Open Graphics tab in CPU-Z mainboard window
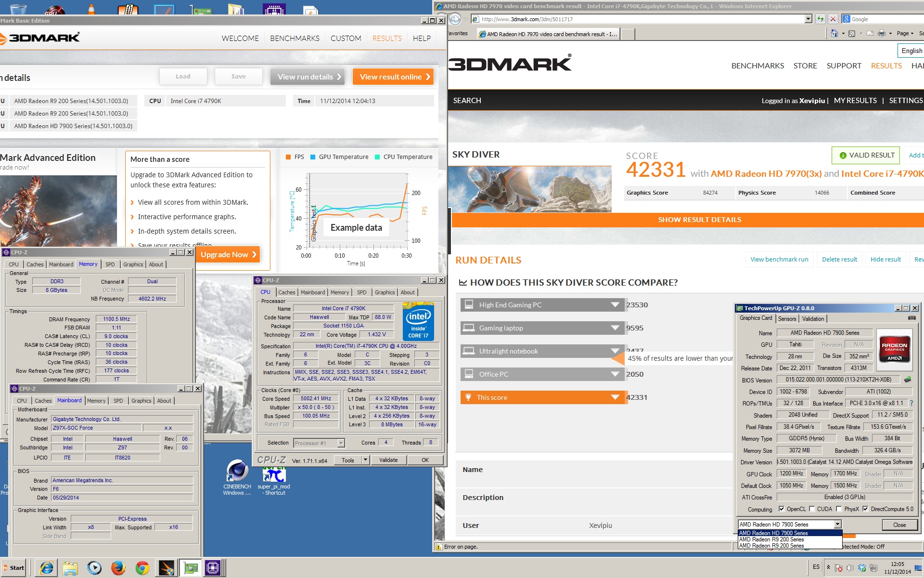The width and height of the screenshot is (924, 578). (x=141, y=401)
